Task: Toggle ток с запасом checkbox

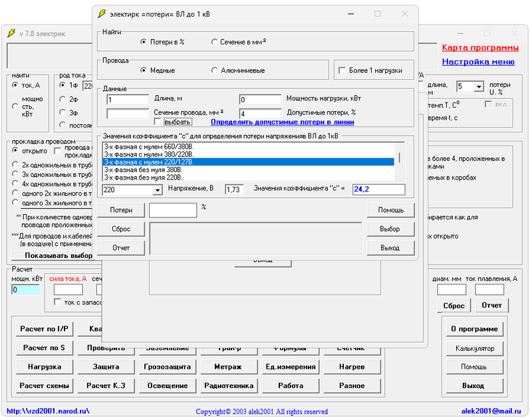Action: pyautogui.click(x=58, y=302)
